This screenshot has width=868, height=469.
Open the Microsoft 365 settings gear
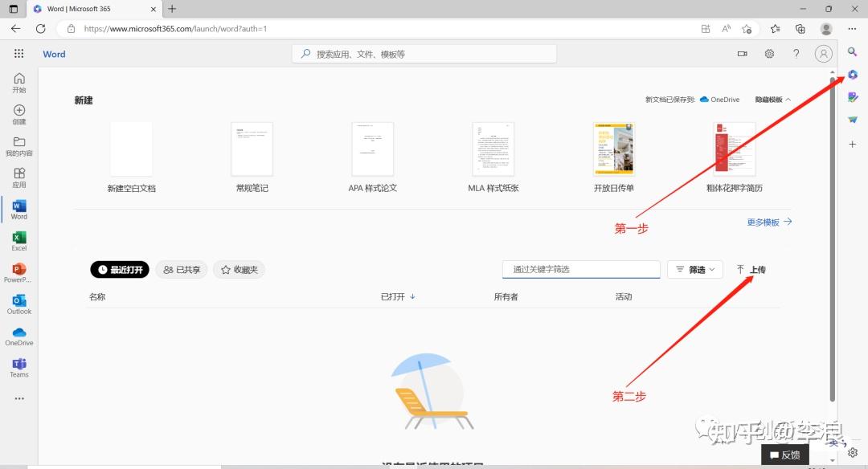[x=769, y=54]
